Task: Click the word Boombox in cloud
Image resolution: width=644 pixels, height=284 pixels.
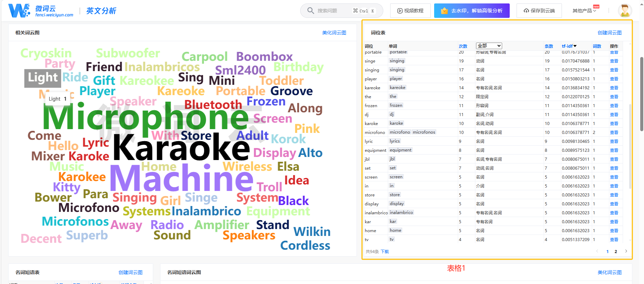Action: pyautogui.click(x=264, y=57)
